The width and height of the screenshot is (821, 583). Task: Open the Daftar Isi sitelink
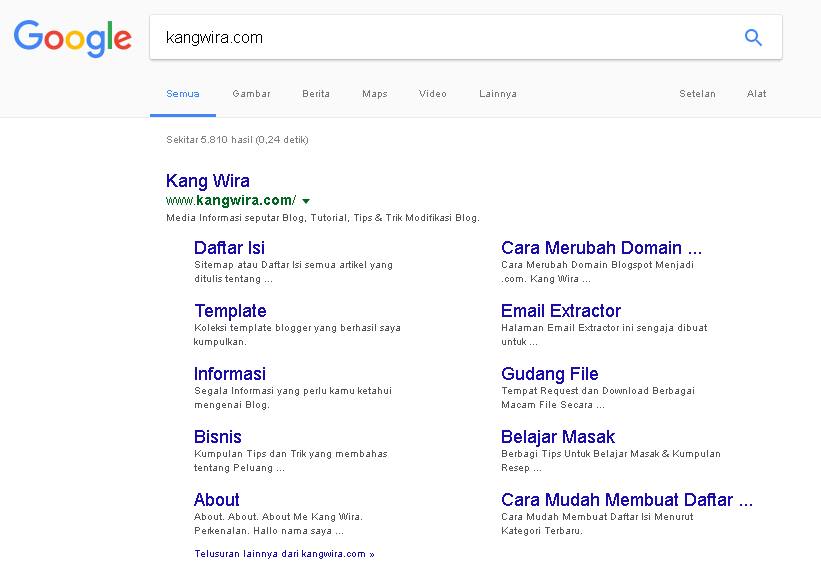click(x=229, y=248)
